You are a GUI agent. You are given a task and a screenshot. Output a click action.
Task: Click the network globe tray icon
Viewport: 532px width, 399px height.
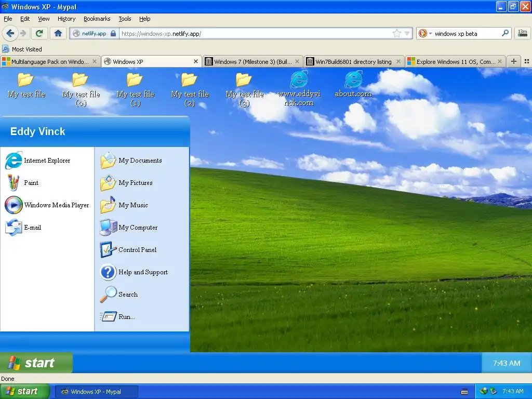click(484, 391)
